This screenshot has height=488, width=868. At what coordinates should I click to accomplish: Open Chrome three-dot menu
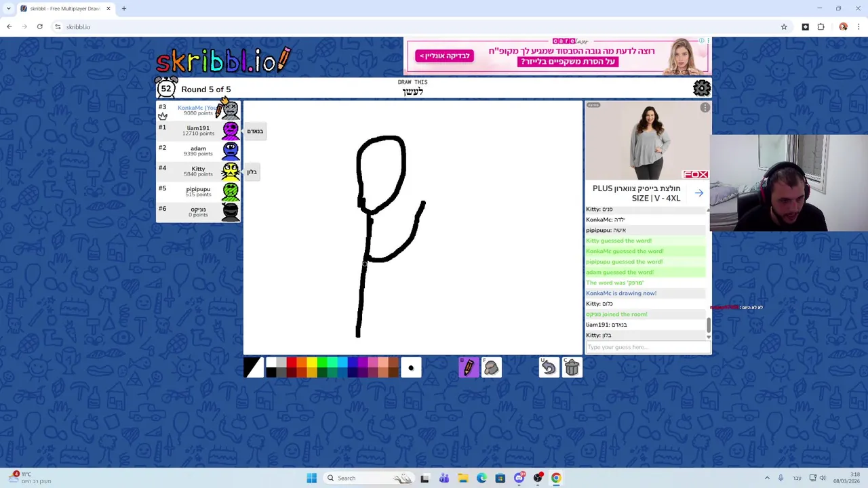click(x=859, y=26)
